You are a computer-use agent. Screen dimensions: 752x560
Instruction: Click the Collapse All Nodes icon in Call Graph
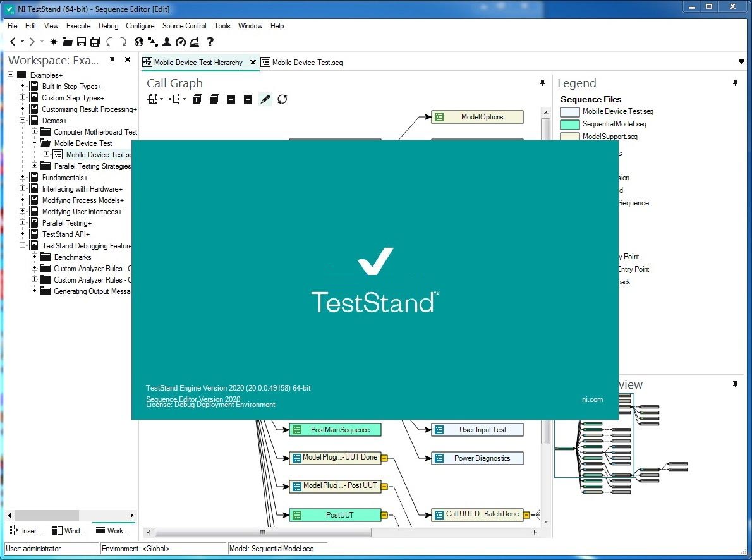click(x=214, y=99)
